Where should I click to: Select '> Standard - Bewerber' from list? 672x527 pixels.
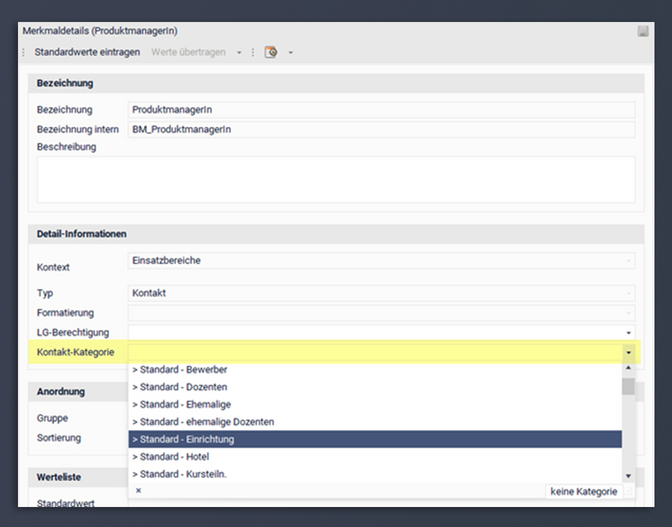coord(374,370)
